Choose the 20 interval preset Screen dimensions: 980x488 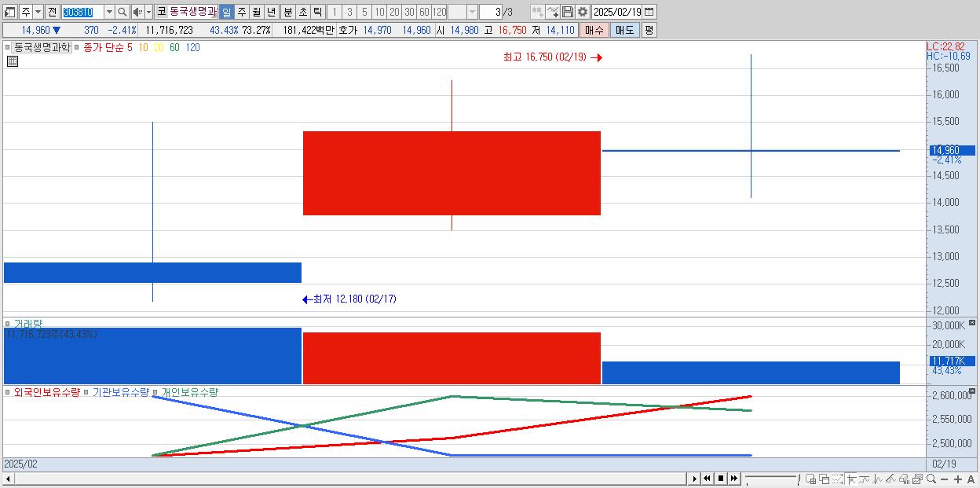point(394,12)
